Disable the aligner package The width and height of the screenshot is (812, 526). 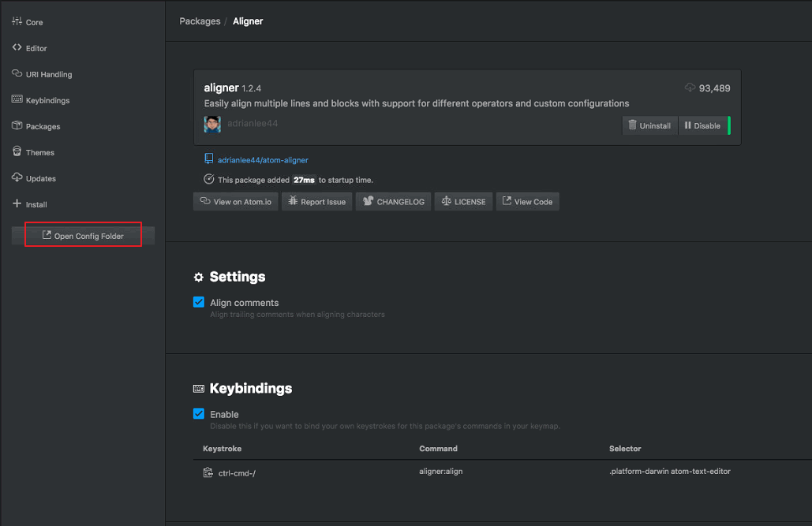[x=702, y=125]
